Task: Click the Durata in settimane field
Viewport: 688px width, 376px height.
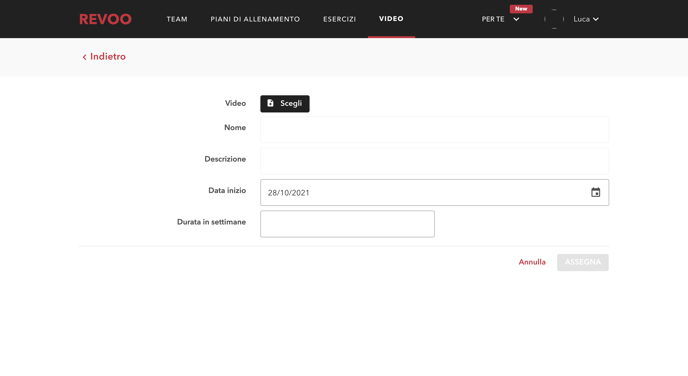Action: coord(348,224)
